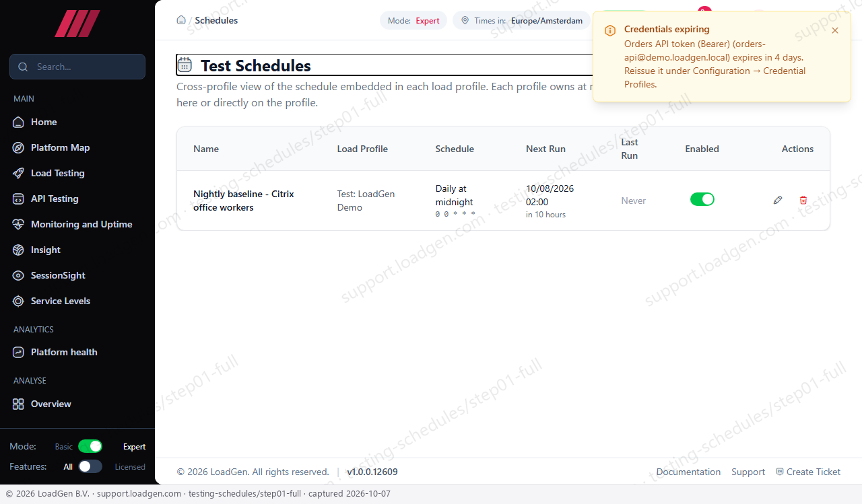
Task: Open the Europe/Amsterdam timezone selector
Action: point(521,21)
